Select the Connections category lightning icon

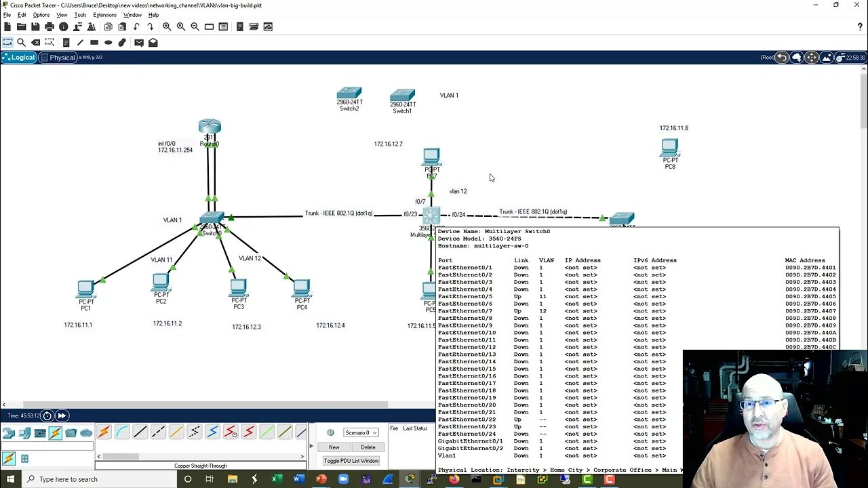pos(56,432)
